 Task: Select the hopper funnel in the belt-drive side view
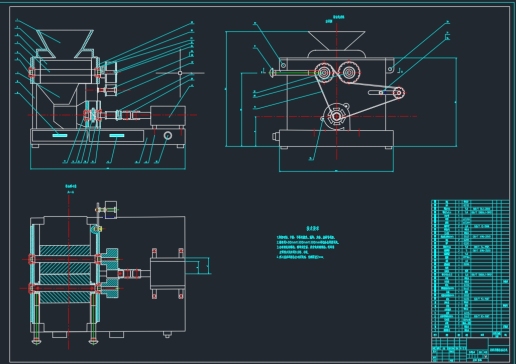[337, 41]
